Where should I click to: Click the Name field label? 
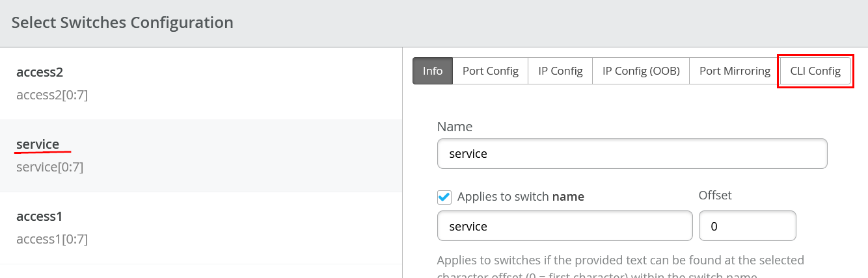pyautogui.click(x=455, y=127)
